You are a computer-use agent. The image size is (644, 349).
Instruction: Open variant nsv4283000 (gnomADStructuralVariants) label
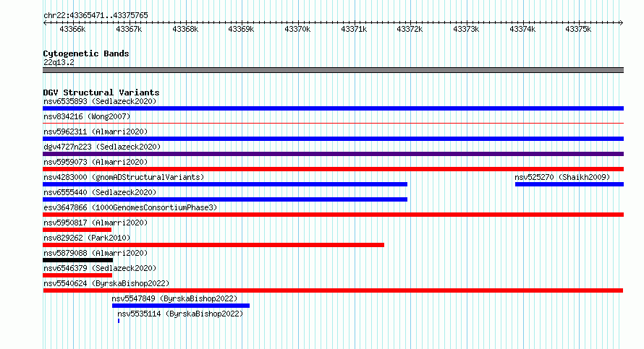click(x=124, y=177)
